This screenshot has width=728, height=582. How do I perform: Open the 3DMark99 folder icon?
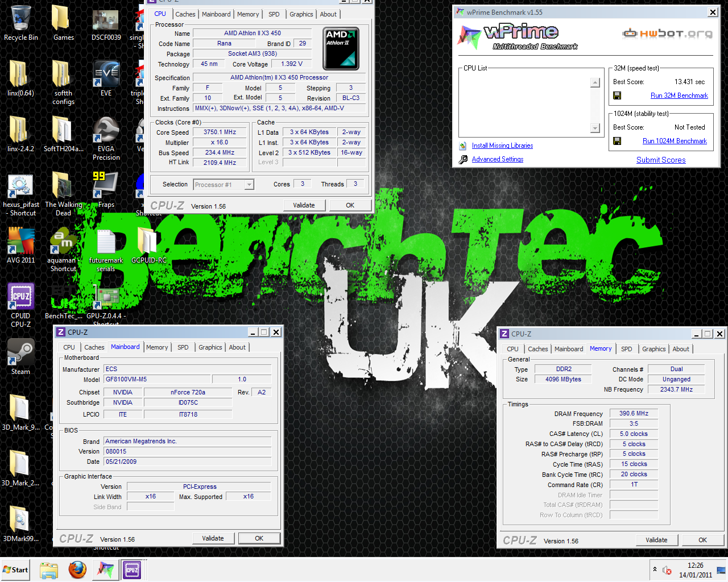point(20,524)
